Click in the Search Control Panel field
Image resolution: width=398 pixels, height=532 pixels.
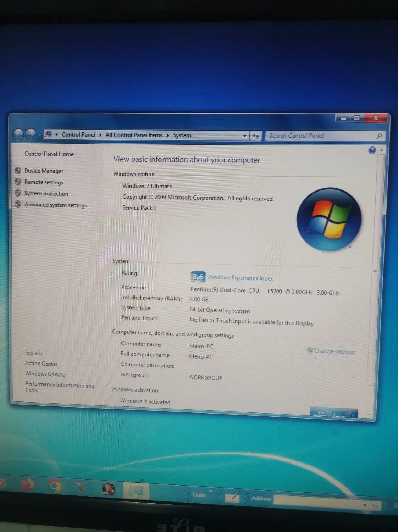319,136
